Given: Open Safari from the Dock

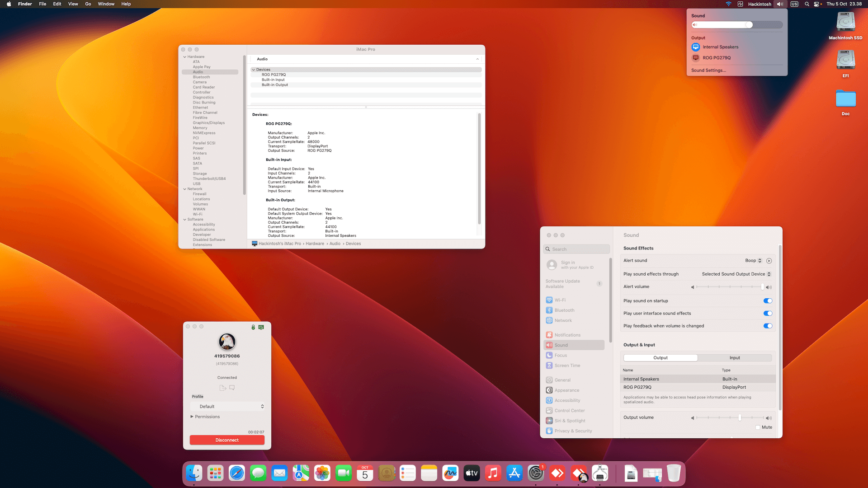Looking at the screenshot, I should (236, 473).
